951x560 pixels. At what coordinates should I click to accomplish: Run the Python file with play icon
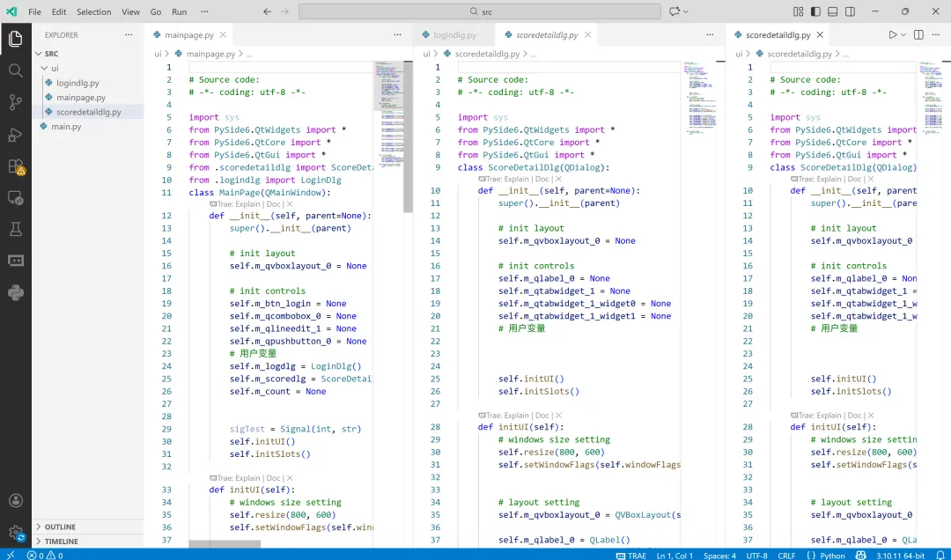pos(892,34)
